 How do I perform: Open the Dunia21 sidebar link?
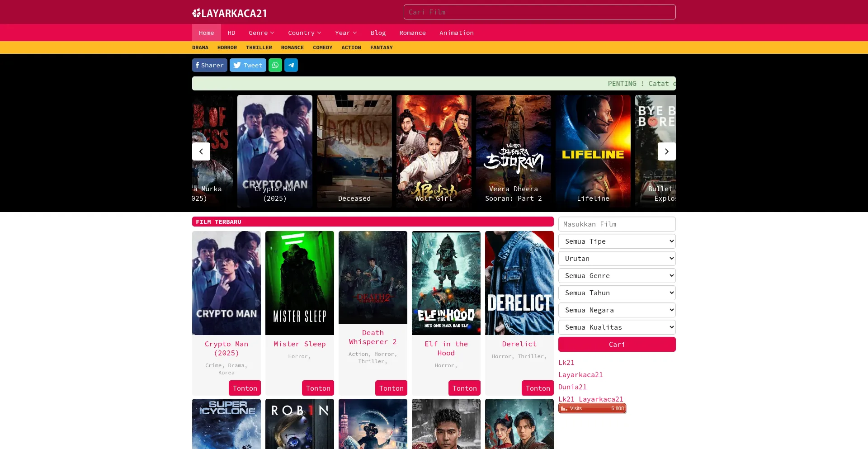pos(572,387)
